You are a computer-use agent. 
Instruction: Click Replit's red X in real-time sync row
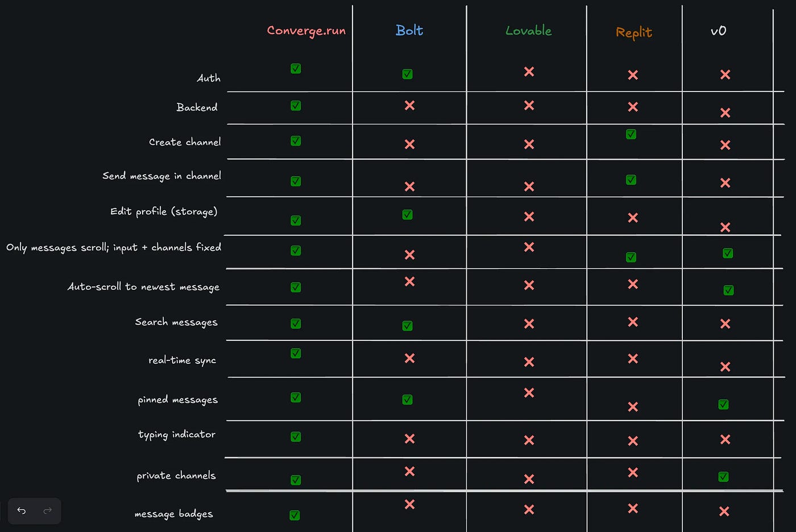tap(633, 359)
